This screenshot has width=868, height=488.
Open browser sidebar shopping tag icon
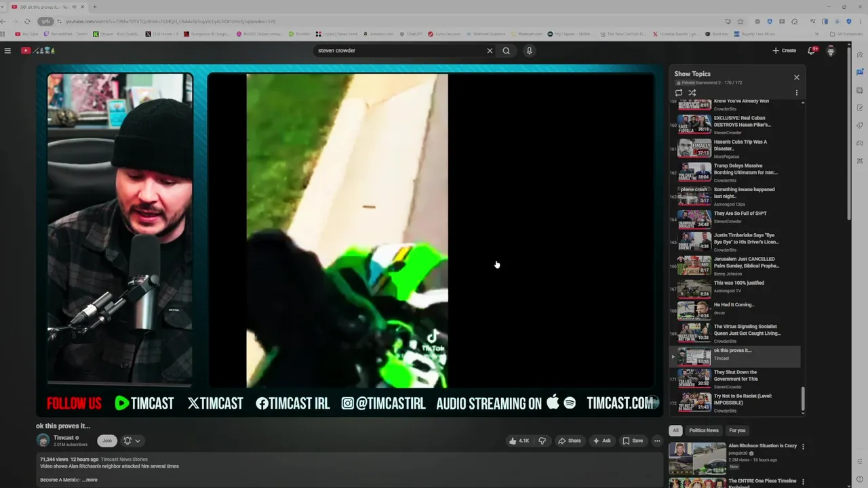point(860,125)
